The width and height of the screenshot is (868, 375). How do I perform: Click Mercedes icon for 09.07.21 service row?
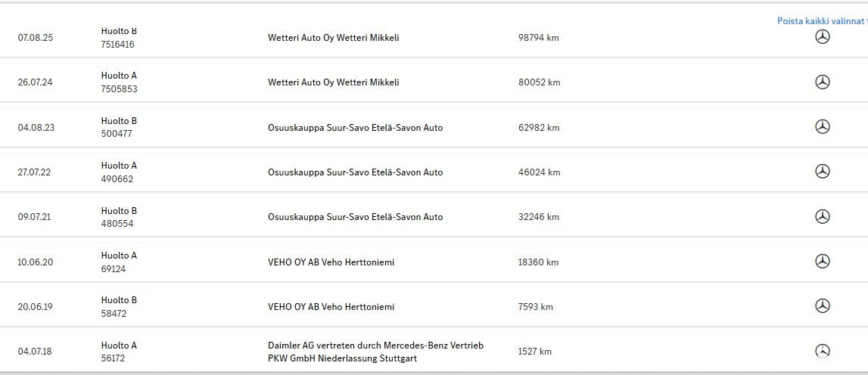click(x=822, y=217)
